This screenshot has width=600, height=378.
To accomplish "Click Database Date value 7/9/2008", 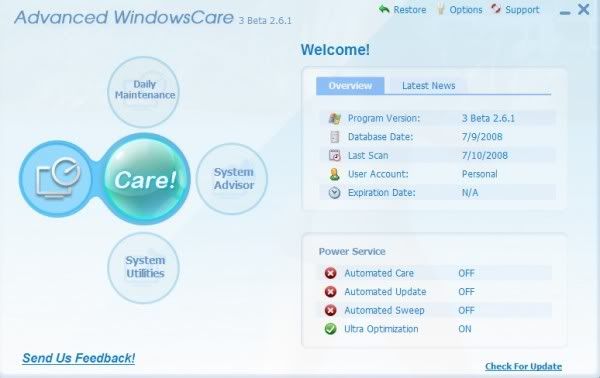I will coord(482,137).
